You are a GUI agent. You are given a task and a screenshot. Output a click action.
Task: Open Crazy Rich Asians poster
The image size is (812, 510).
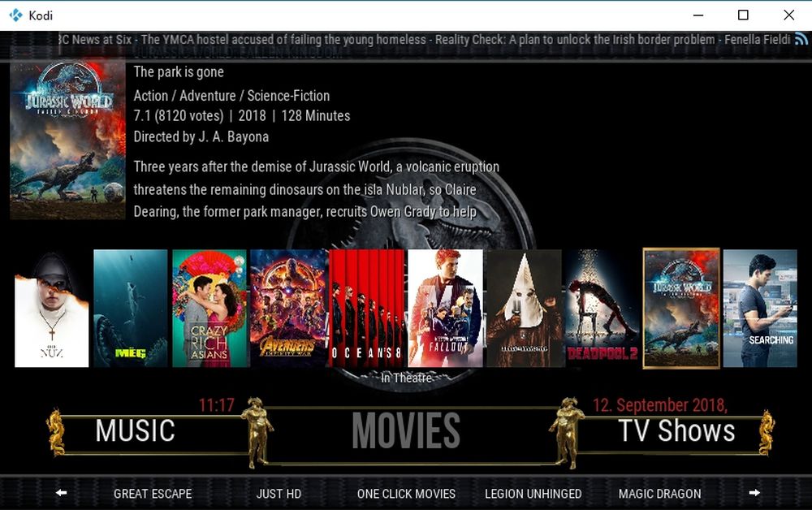[x=209, y=309]
